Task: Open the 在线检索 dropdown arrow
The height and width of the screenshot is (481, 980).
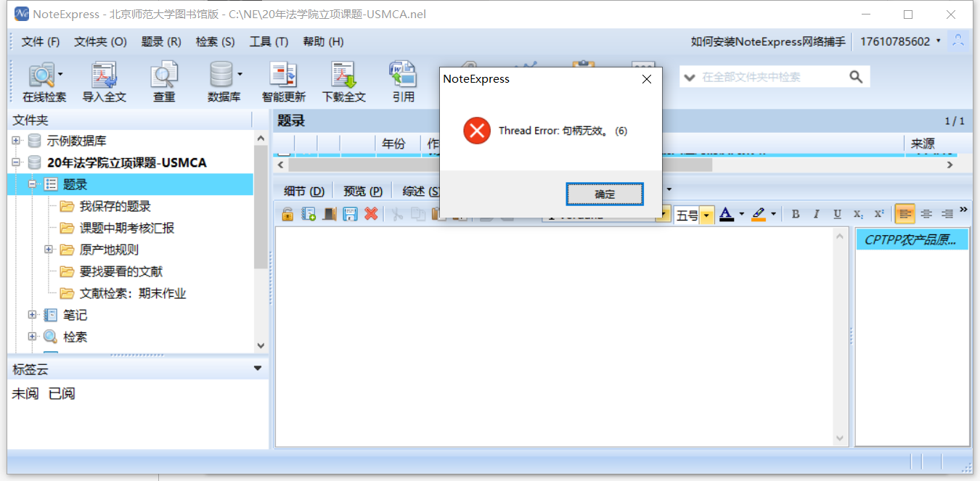Action: (60, 73)
